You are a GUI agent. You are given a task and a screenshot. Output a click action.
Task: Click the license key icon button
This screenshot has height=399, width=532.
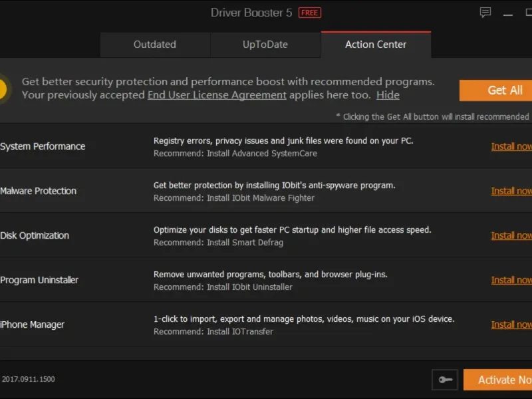pyautogui.click(x=444, y=380)
